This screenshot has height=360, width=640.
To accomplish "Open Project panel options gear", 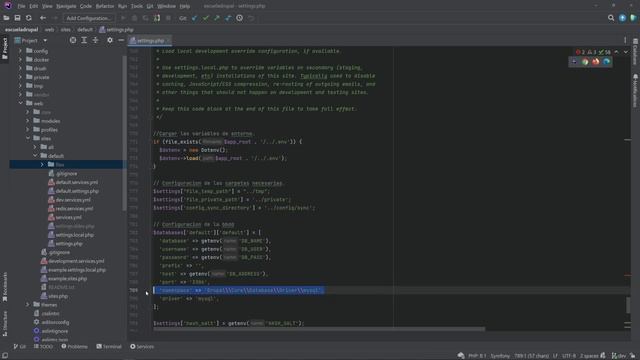I will pyautogui.click(x=110, y=40).
